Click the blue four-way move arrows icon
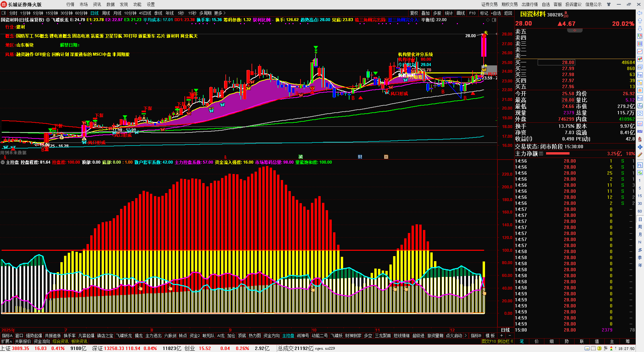Screen dimensions: 644x352 (640, 147)
